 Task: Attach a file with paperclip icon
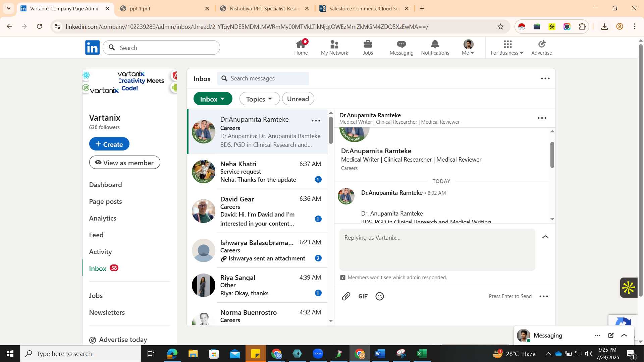[346, 296]
